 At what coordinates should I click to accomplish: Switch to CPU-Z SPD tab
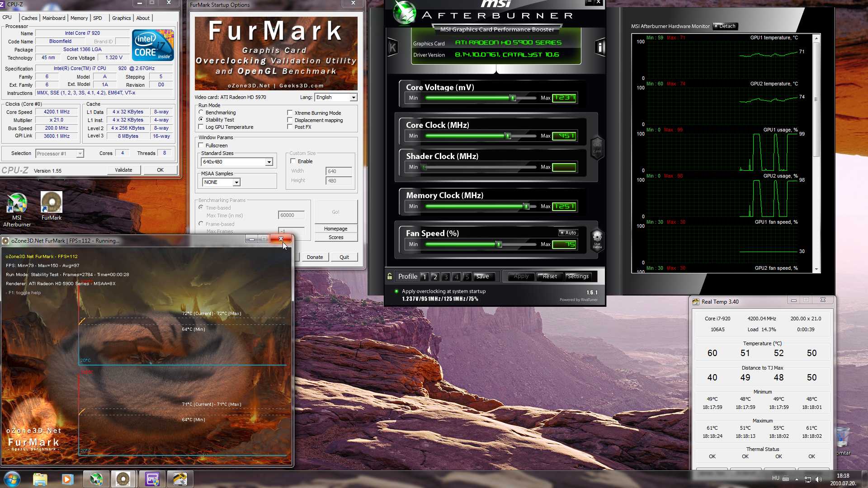click(x=98, y=18)
